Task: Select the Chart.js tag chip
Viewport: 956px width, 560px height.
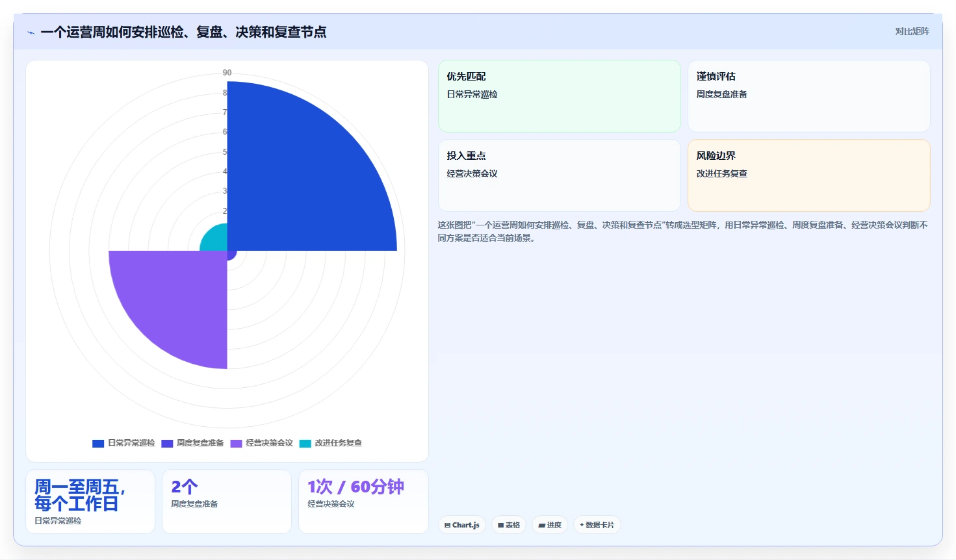Action: click(462, 525)
